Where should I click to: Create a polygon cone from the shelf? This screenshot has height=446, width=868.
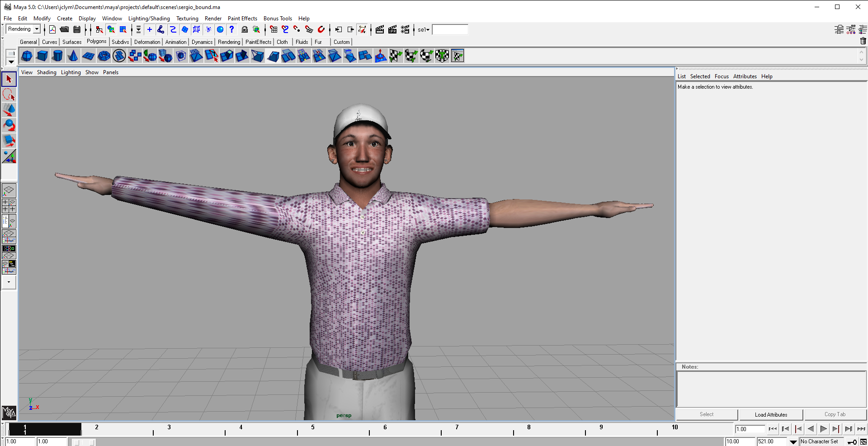click(x=72, y=56)
